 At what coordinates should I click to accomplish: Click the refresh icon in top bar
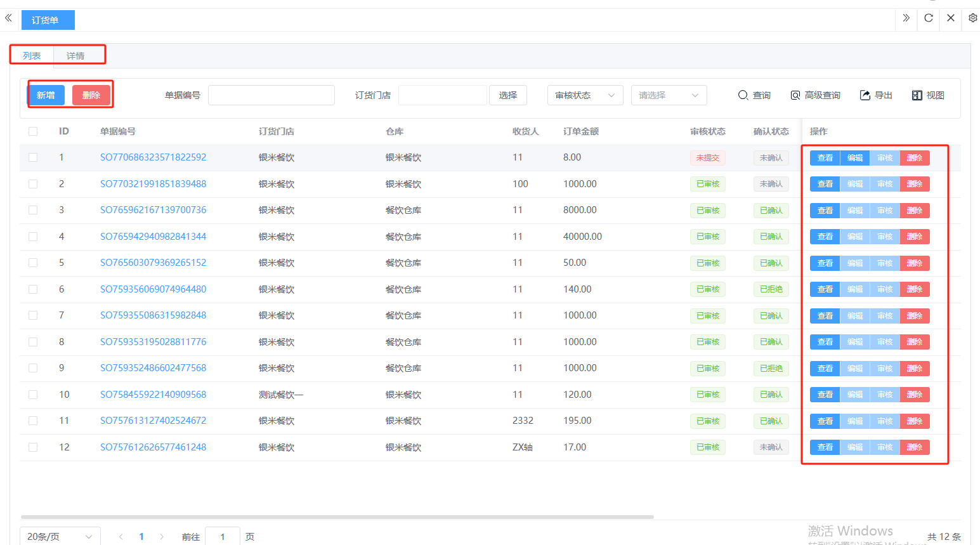[x=929, y=18]
